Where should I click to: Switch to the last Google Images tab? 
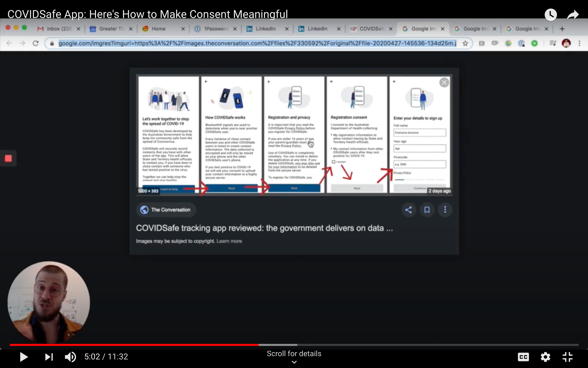(x=524, y=29)
